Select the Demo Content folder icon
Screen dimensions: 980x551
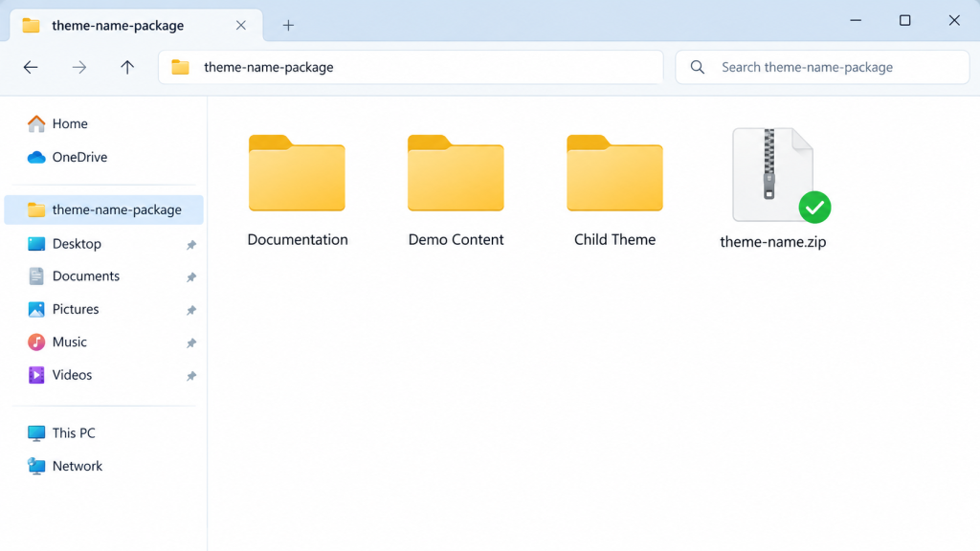pos(456,173)
